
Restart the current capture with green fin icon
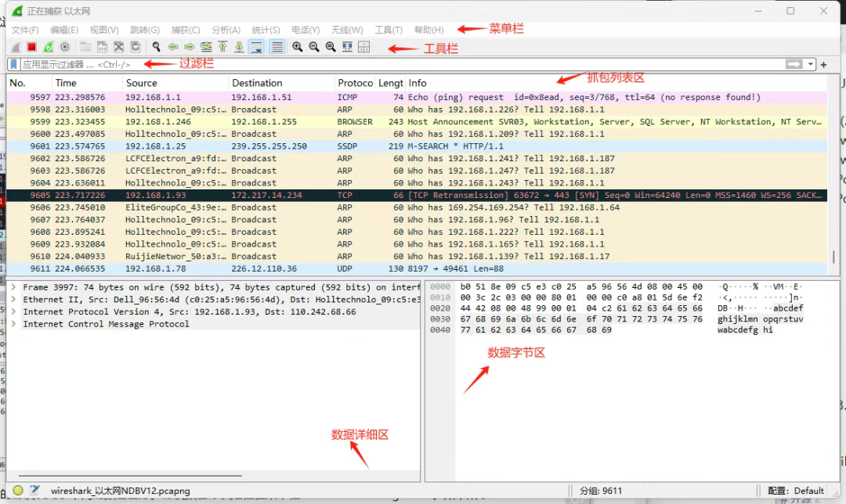48,47
